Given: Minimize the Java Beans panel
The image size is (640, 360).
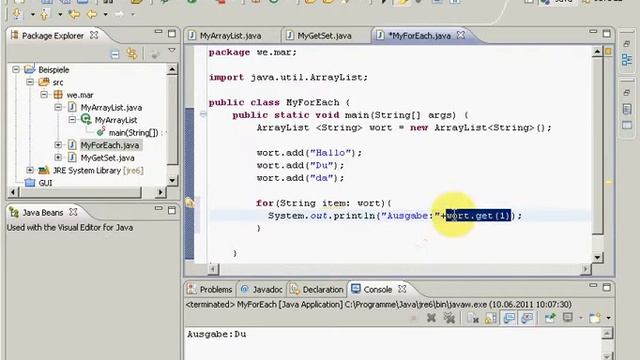Looking at the screenshot, I should pyautogui.click(x=158, y=208).
